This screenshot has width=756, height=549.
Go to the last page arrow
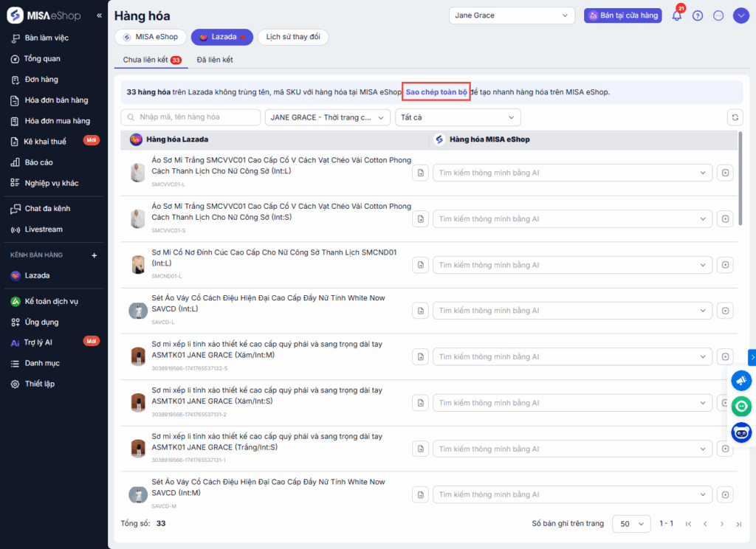(x=738, y=524)
